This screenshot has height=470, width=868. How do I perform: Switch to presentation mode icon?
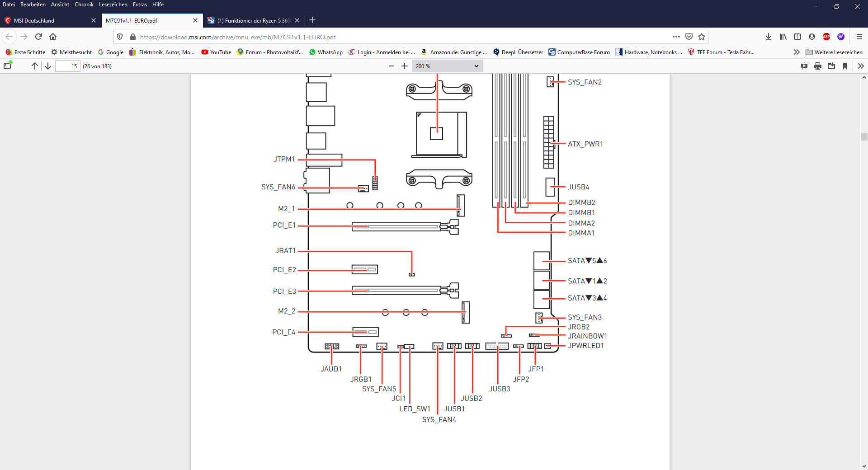pyautogui.click(x=804, y=66)
